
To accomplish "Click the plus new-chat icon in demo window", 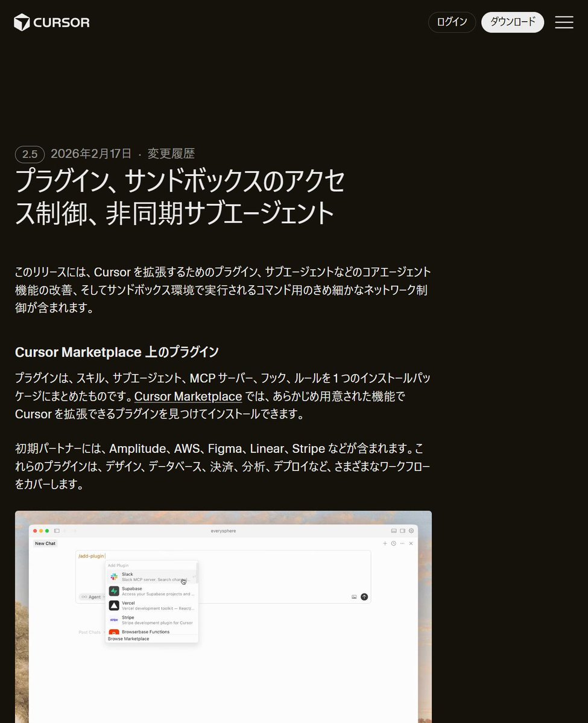I will point(385,543).
